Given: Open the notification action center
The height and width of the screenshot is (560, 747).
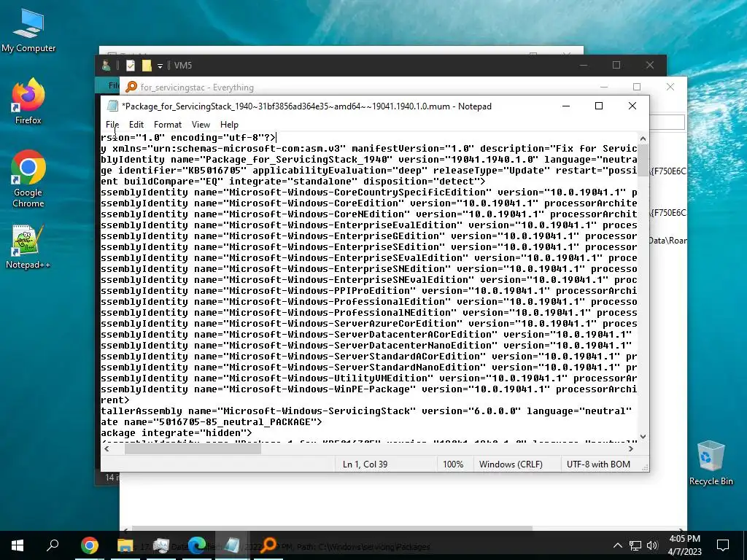Looking at the screenshot, I should pyautogui.click(x=723, y=545).
